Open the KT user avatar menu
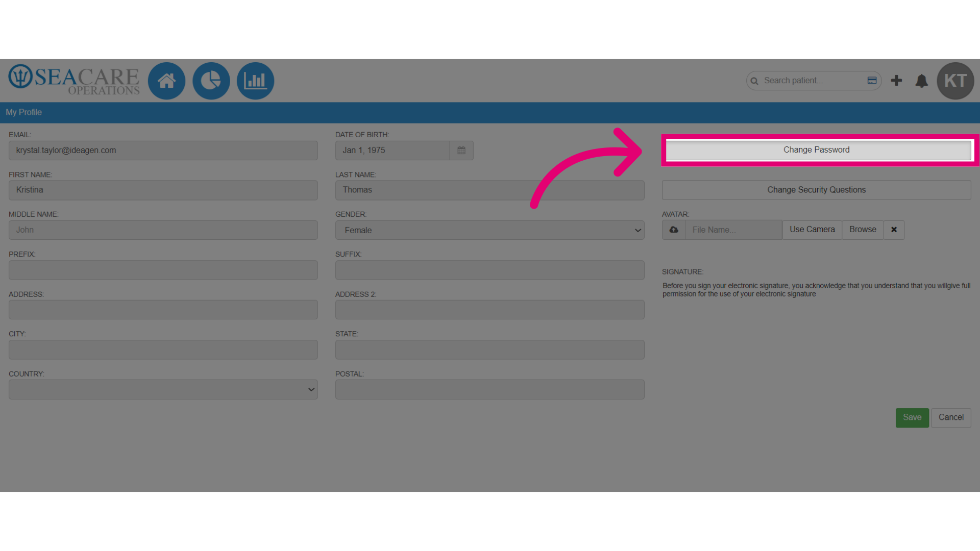The width and height of the screenshot is (980, 551). click(x=955, y=81)
